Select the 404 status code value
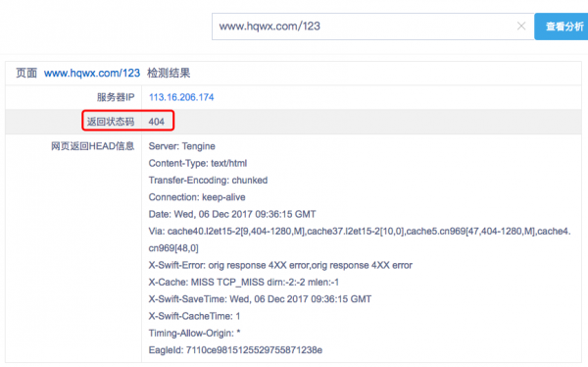The height and width of the screenshot is (367, 588). [157, 122]
